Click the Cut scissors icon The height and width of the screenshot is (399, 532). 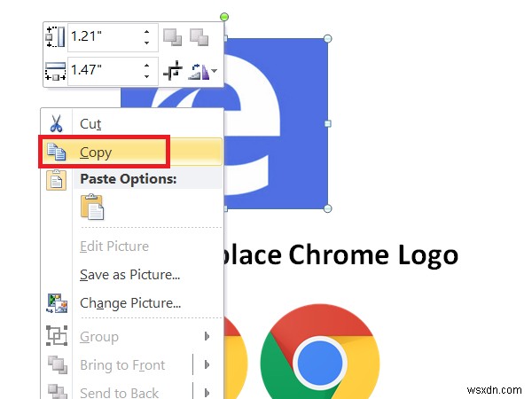point(56,123)
